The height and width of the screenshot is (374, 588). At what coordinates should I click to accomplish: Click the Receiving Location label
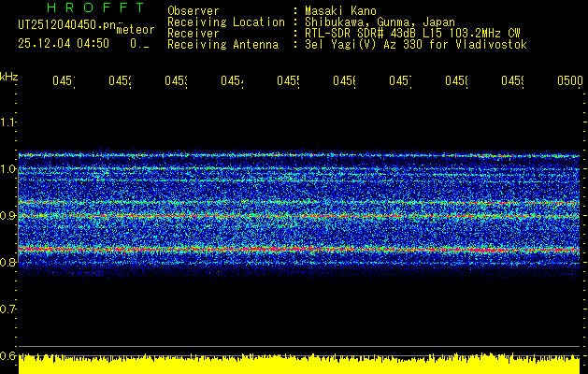click(x=226, y=22)
